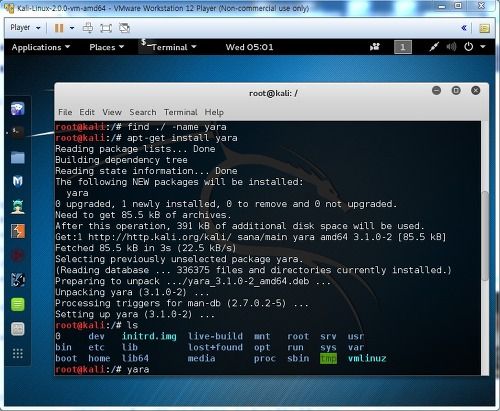Viewport: 500px width, 411px height.
Task: Click the network connection icon in top bar
Action: (434, 47)
